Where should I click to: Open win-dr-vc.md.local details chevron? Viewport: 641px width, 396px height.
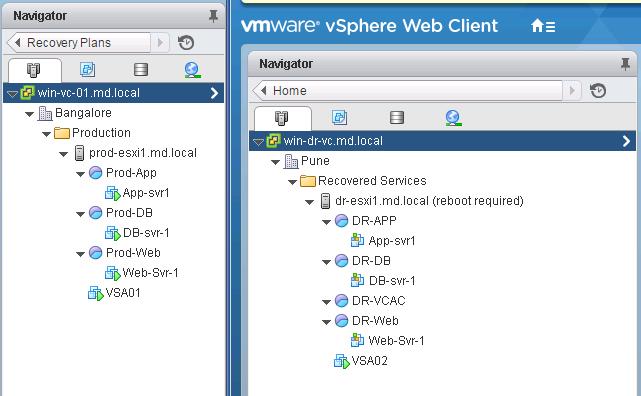[x=626, y=141]
